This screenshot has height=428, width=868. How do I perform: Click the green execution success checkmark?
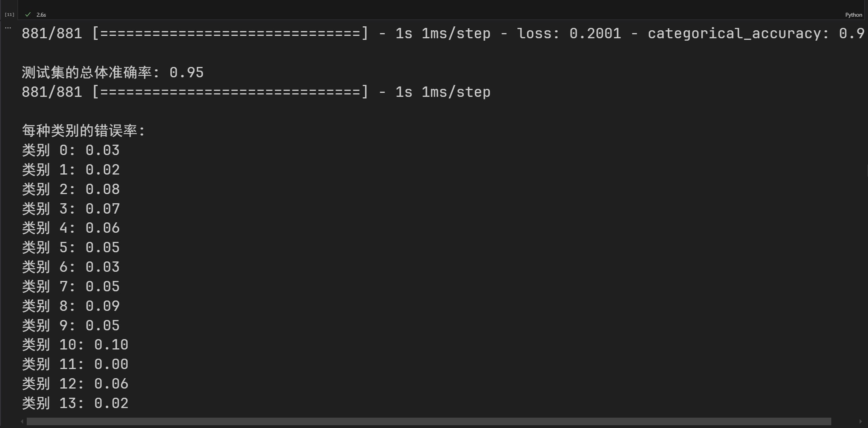pyautogui.click(x=28, y=15)
